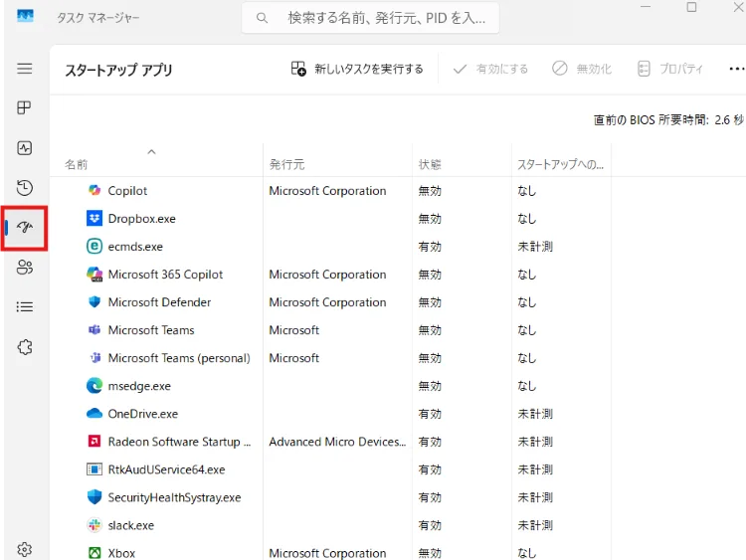This screenshot has width=746, height=560.
Task: Open Task Manager settings gear
Action: pos(25,549)
